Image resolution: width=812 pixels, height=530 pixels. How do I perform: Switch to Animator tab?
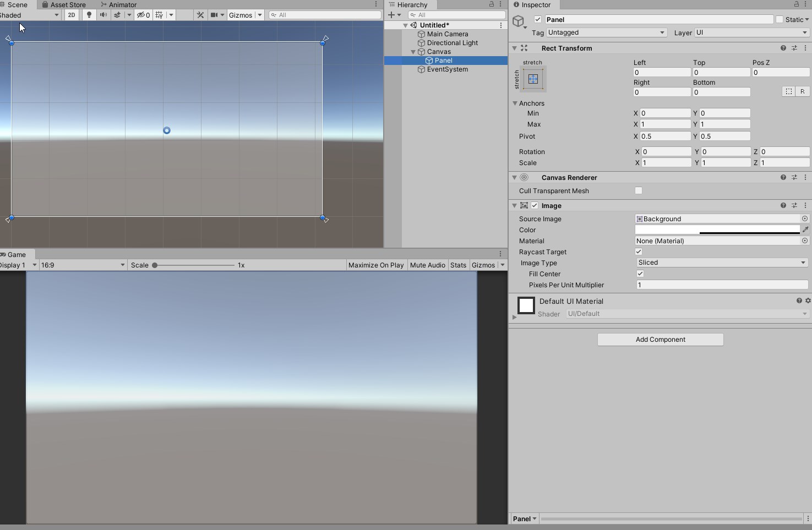pyautogui.click(x=118, y=4)
